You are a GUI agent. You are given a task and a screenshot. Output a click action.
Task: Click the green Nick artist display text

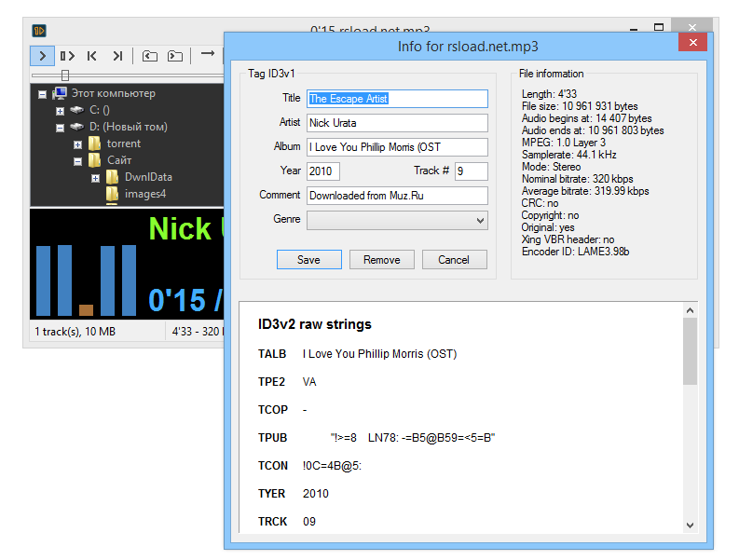pyautogui.click(x=180, y=229)
